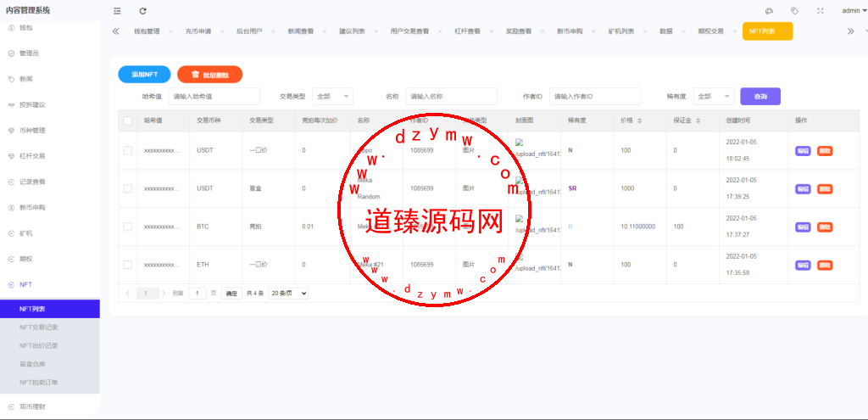Toggle fullscreen mode icon
This screenshot has width=868, height=420.
821,10
